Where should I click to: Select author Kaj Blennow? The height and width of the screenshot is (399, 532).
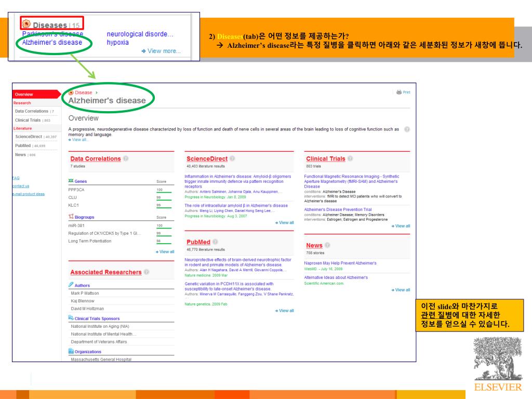83,301
